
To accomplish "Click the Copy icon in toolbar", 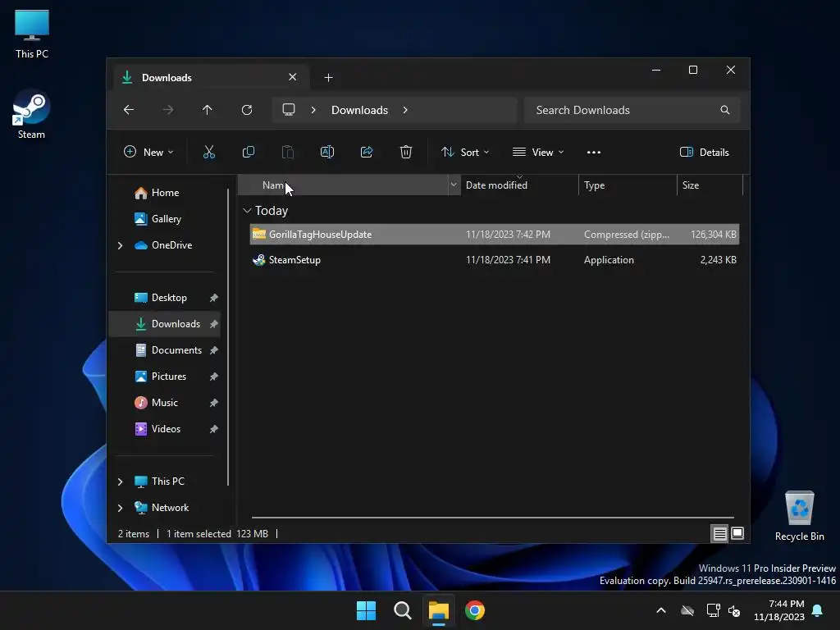I will 249,152.
